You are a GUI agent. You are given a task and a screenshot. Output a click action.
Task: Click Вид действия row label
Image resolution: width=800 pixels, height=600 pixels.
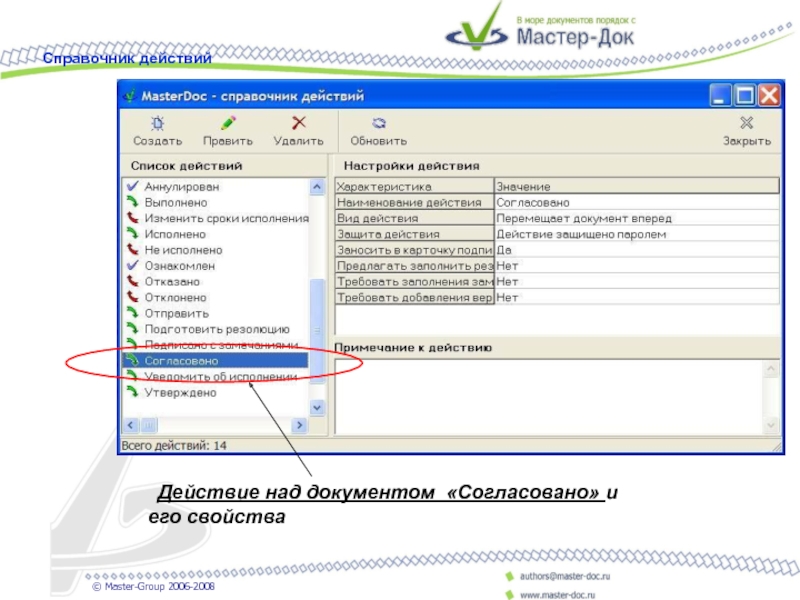(x=414, y=218)
